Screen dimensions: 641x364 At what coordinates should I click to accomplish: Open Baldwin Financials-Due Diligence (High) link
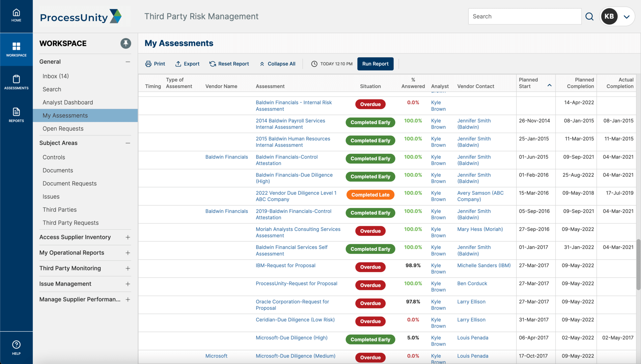(x=294, y=178)
